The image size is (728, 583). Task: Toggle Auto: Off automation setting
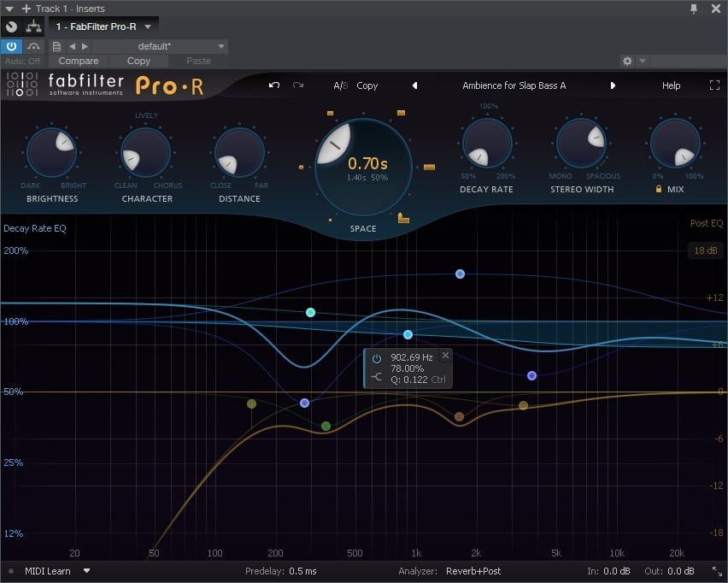tap(22, 61)
